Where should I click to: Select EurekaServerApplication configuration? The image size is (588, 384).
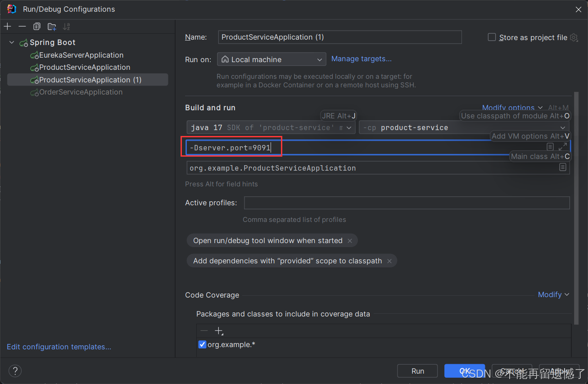pyautogui.click(x=81, y=55)
